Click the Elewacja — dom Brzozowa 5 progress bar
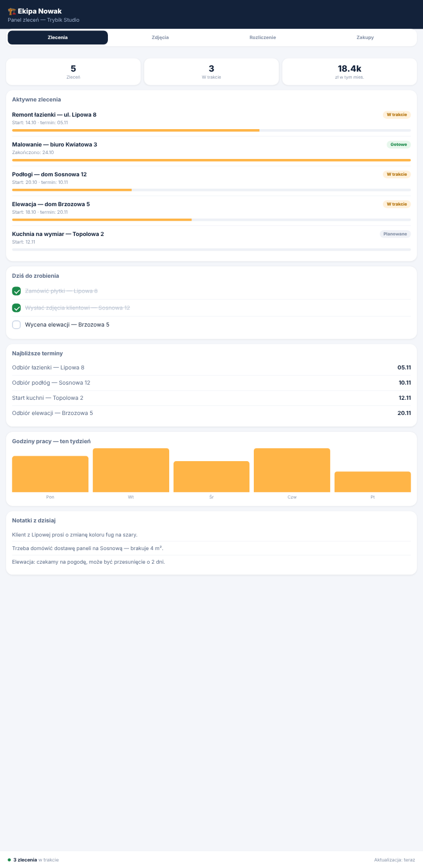 [x=211, y=220]
